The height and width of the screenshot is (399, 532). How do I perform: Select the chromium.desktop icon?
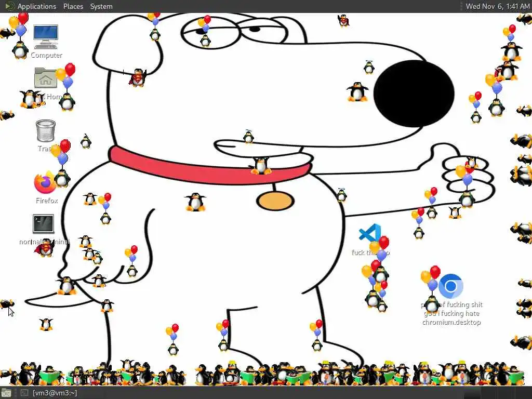click(x=450, y=286)
